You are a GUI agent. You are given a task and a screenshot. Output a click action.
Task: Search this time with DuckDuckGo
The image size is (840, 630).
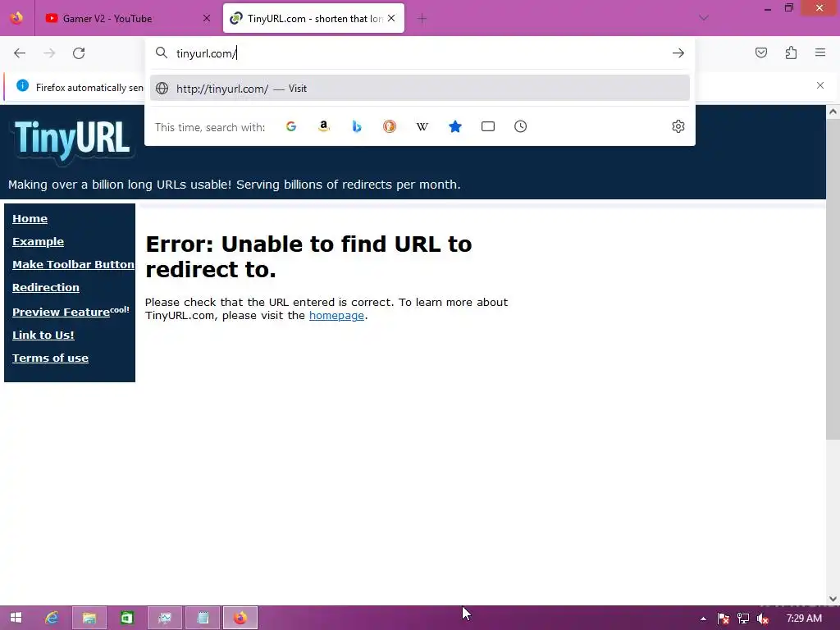(x=390, y=126)
